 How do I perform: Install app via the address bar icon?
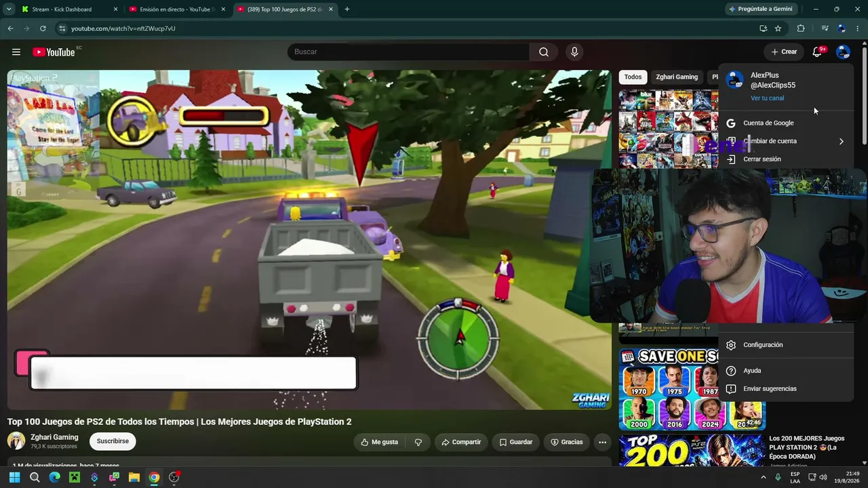(763, 28)
